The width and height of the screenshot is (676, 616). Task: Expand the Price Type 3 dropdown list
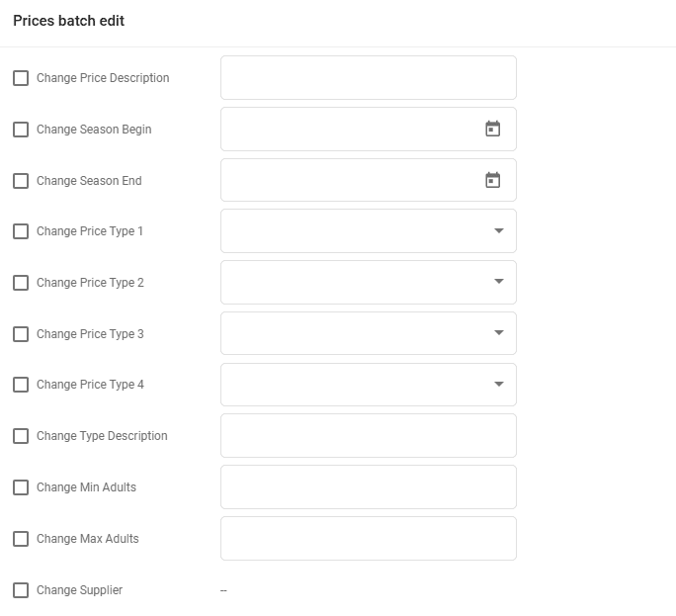[x=498, y=333]
